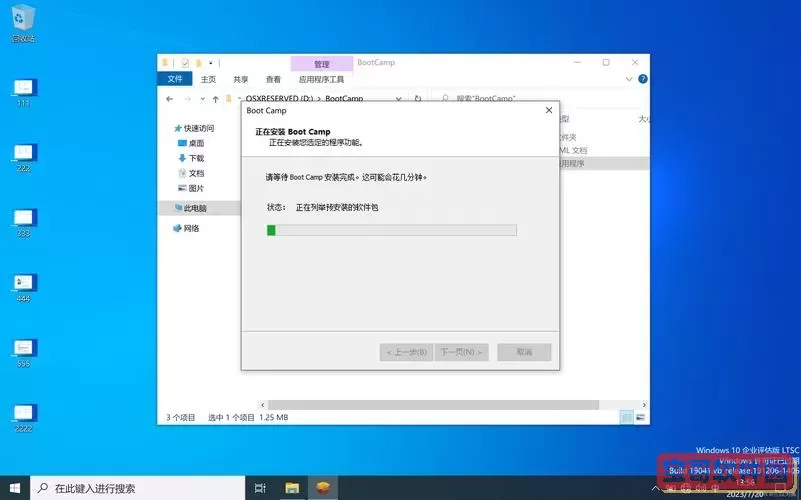Open 桌面 in the navigation pane
Image resolution: width=801 pixels, height=500 pixels.
click(x=191, y=143)
